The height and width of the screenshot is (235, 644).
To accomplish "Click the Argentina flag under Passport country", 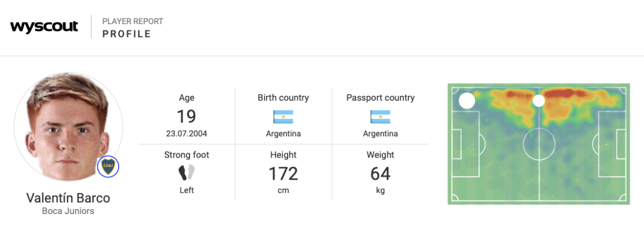I will tap(380, 117).
